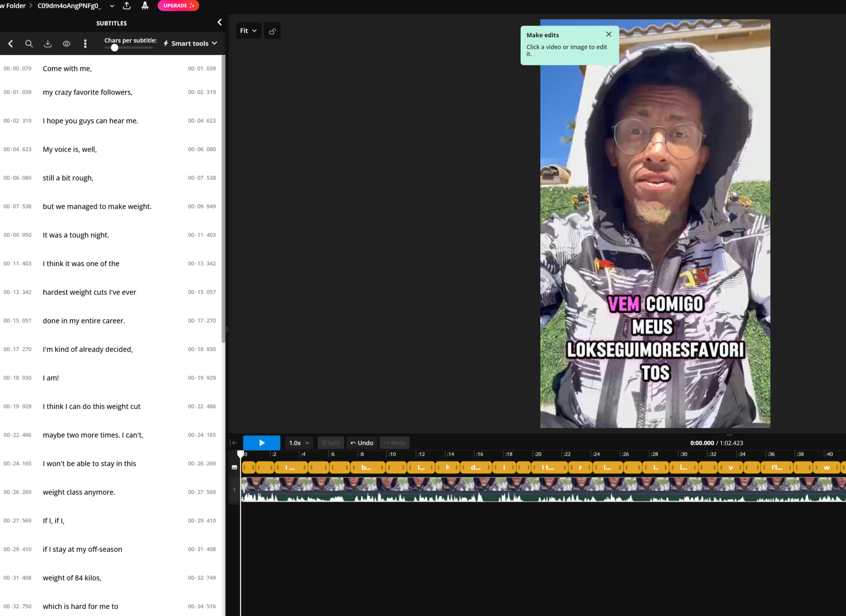Expand the Smart tools dropdown

(x=190, y=43)
